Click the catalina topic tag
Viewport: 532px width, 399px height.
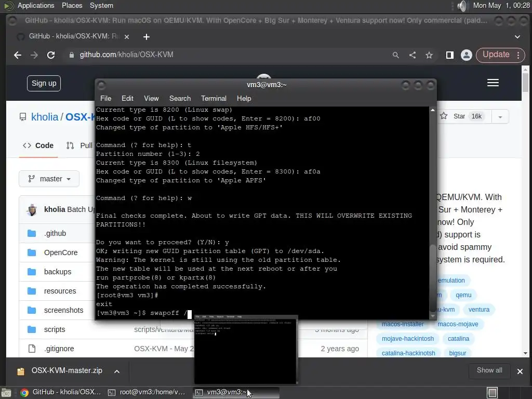click(x=458, y=339)
